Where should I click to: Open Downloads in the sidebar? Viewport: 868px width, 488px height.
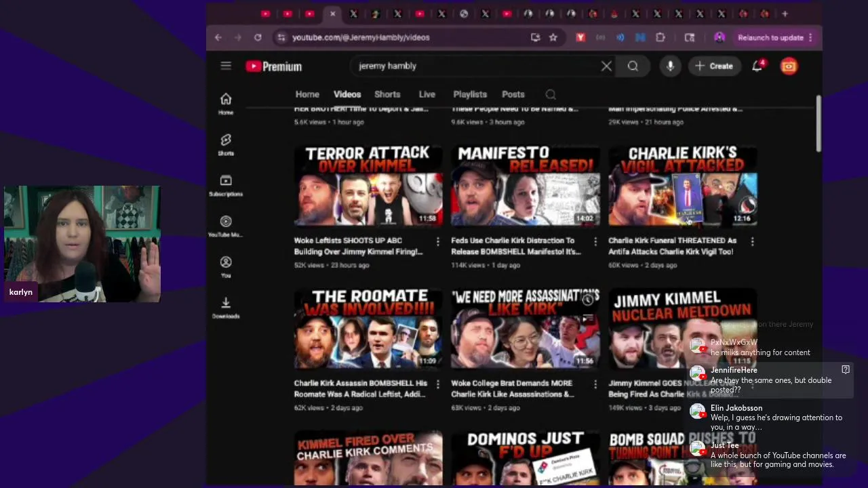(226, 307)
